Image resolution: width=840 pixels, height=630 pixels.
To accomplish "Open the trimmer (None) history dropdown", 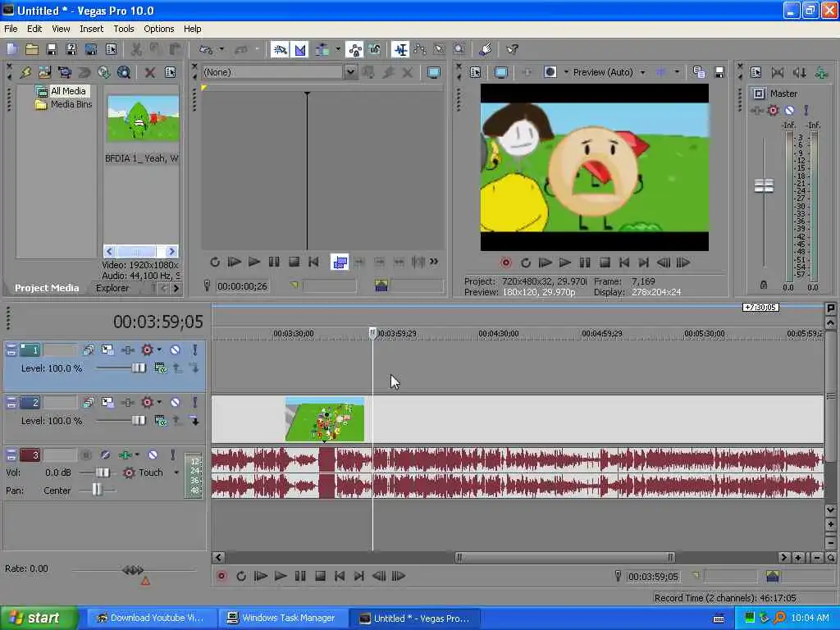I will [350, 72].
